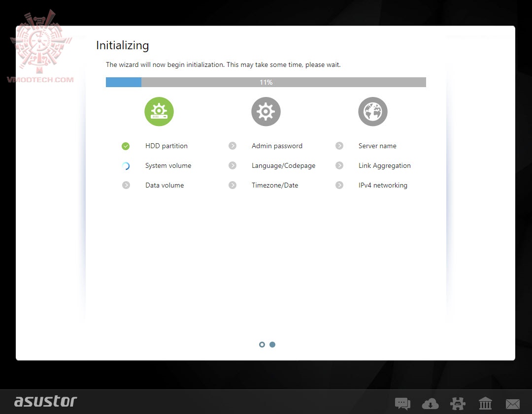Click the asustor logo
The image size is (532, 414).
point(45,401)
